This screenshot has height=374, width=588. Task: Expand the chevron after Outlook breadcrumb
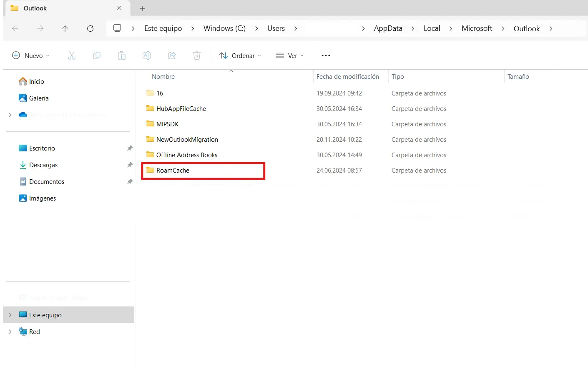551,28
